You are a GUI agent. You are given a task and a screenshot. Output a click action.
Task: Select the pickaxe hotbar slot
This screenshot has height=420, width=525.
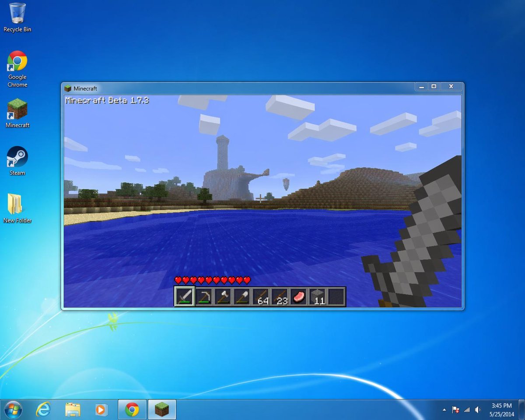coord(203,297)
